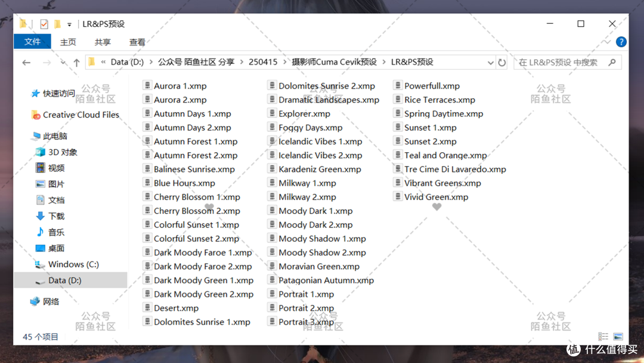The height and width of the screenshot is (363, 644).
Task: Open the quick access toolbar customize dropdown
Action: [69, 24]
